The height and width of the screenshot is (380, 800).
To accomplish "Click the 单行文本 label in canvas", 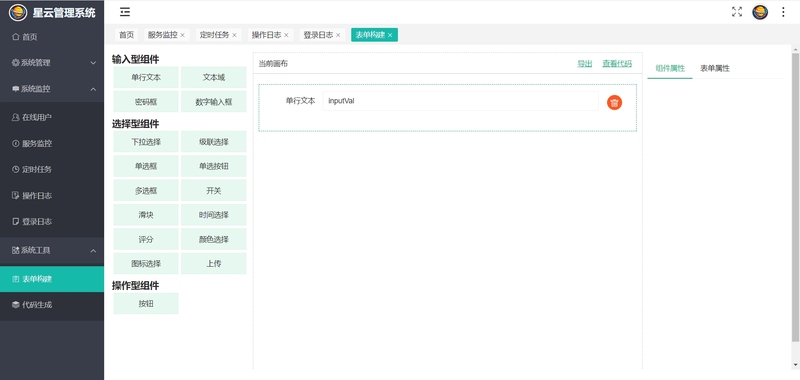I will click(301, 101).
